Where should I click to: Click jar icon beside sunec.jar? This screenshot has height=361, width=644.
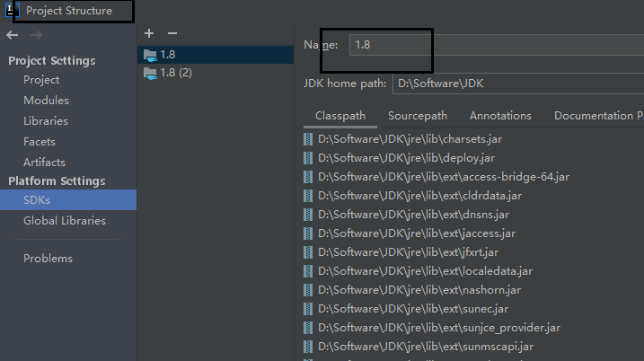[x=307, y=309]
